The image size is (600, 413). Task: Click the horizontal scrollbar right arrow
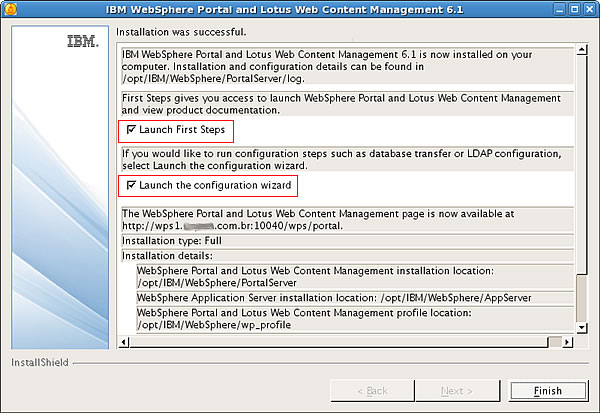567,342
